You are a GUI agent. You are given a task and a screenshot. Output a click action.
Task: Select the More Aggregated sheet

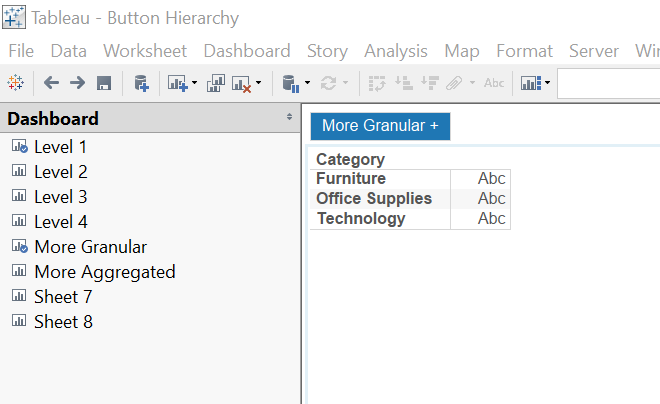pyautogui.click(x=104, y=272)
